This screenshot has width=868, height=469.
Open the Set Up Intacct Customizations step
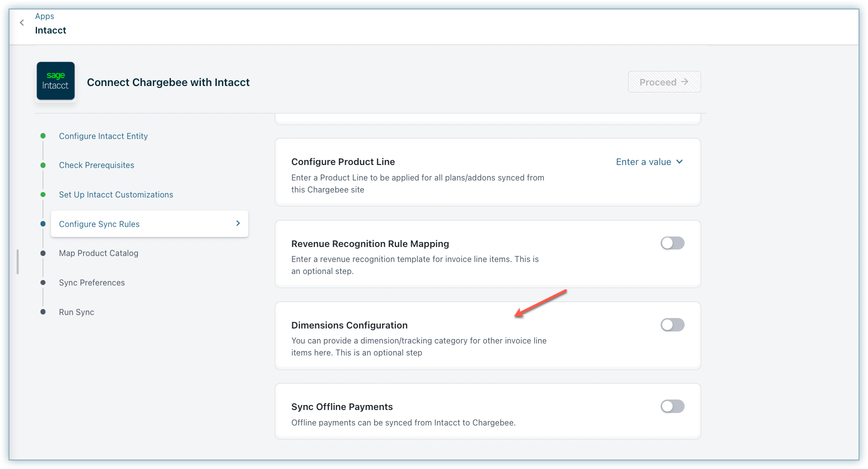click(116, 194)
